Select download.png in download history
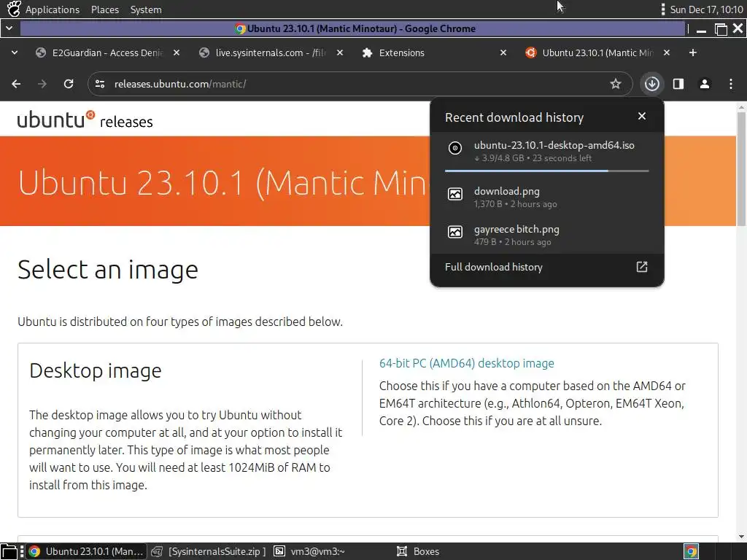This screenshot has height=560, width=747. tap(546, 197)
